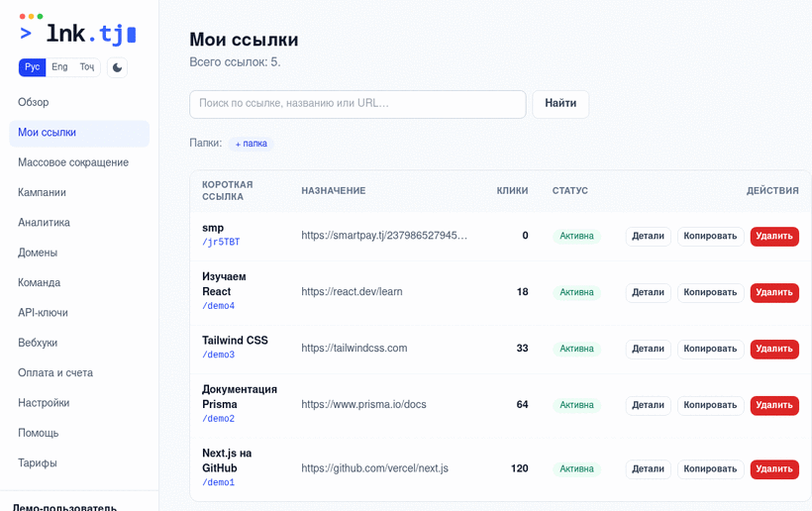This screenshot has width=812, height=511.
Task: Delete the Изучаем React link
Action: [774, 292]
